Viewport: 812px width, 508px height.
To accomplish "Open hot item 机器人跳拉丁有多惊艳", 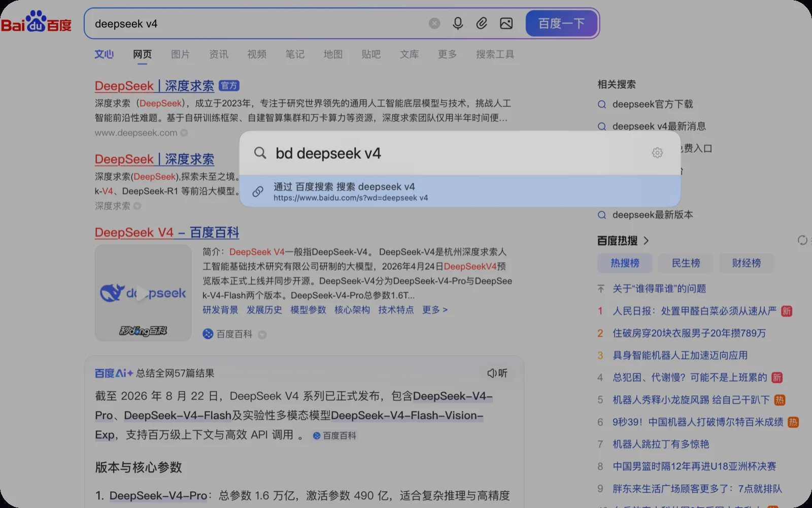I will click(x=661, y=444).
